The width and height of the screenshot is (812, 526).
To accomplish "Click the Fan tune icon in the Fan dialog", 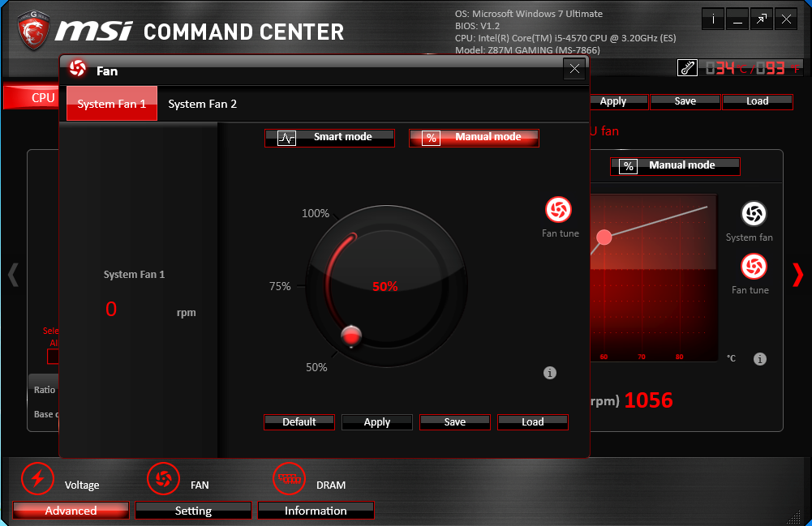I will point(558,209).
